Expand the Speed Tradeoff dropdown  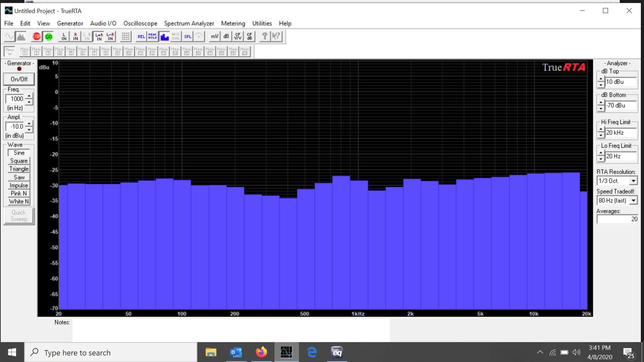click(633, 200)
